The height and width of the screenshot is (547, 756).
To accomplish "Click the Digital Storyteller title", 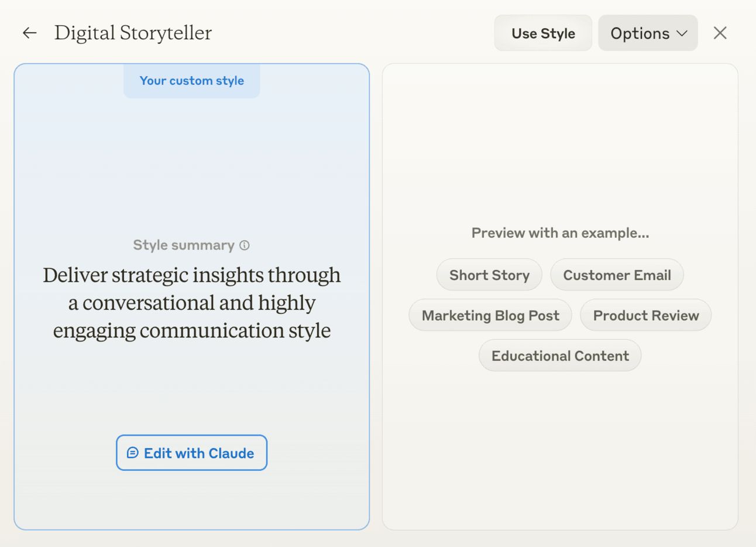I will [x=133, y=33].
